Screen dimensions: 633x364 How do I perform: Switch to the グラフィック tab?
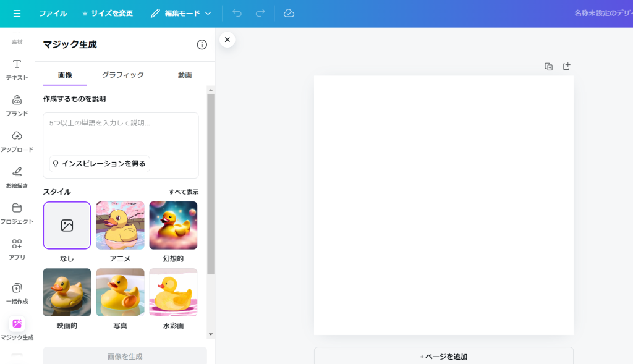[x=123, y=75]
